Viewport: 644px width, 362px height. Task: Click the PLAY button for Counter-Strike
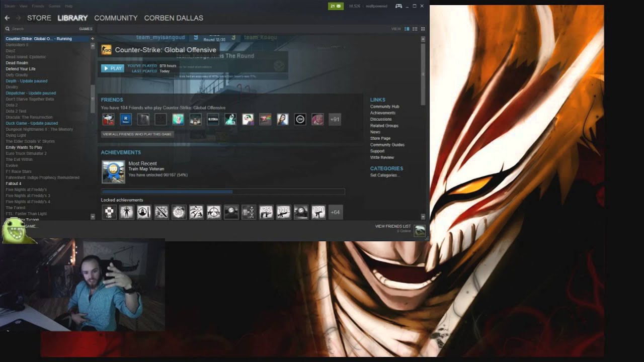click(112, 68)
